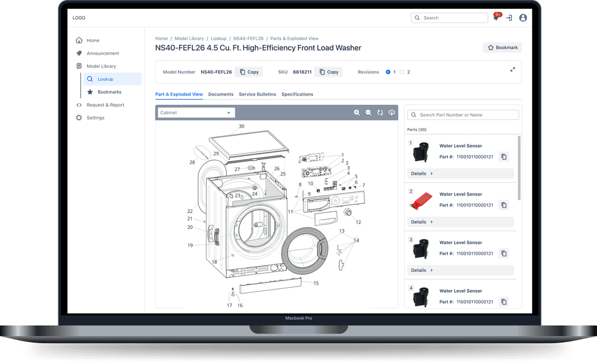The width and height of the screenshot is (597, 364).
Task: Open the Cabinet section dropdown
Action: click(x=196, y=112)
